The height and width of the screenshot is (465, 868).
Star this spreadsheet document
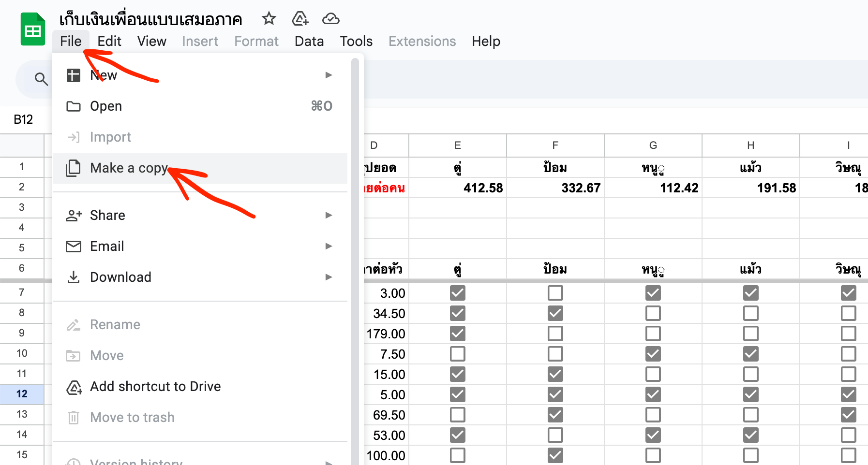click(269, 19)
